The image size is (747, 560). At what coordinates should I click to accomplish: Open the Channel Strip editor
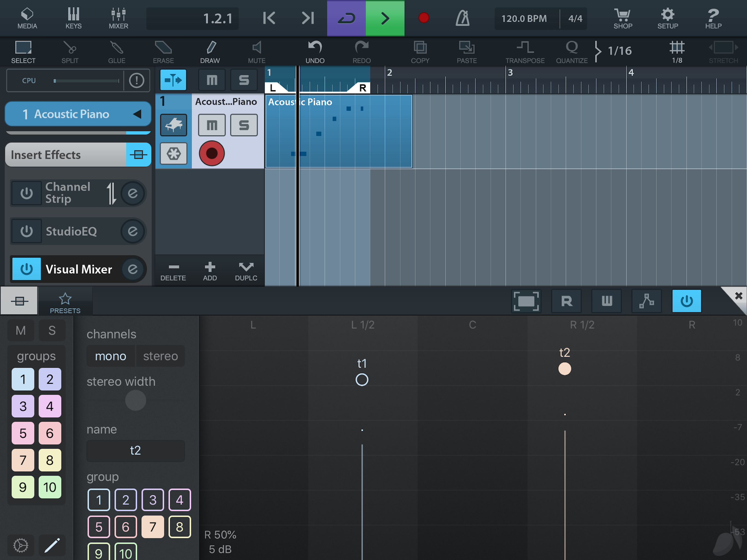click(x=133, y=193)
